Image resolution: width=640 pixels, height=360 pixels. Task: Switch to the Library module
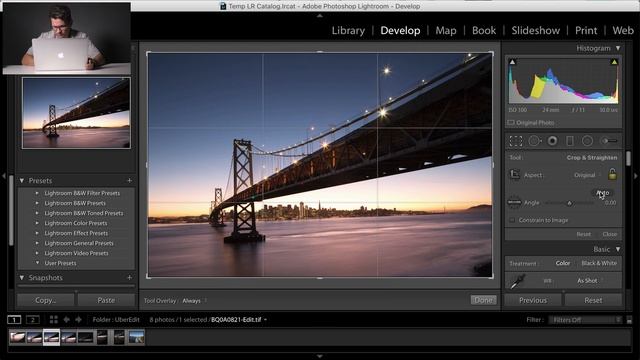pyautogui.click(x=348, y=31)
